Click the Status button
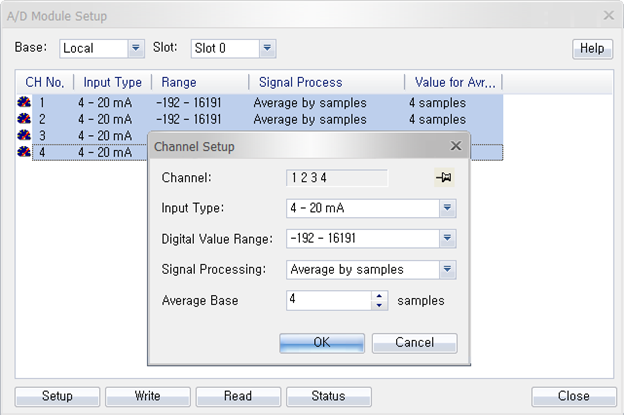The height and width of the screenshot is (415, 624). coord(328,396)
